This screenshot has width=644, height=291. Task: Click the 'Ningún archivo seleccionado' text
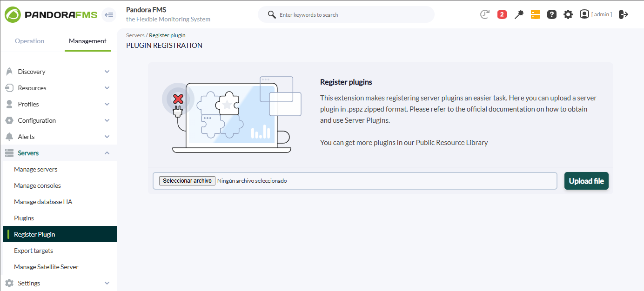tap(252, 181)
